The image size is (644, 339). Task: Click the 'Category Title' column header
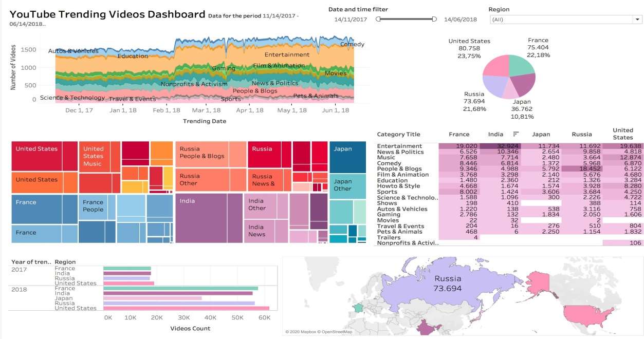(x=398, y=135)
